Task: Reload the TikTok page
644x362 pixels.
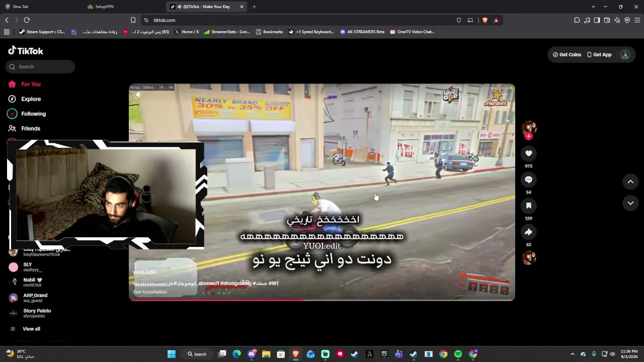Action: 27,20
